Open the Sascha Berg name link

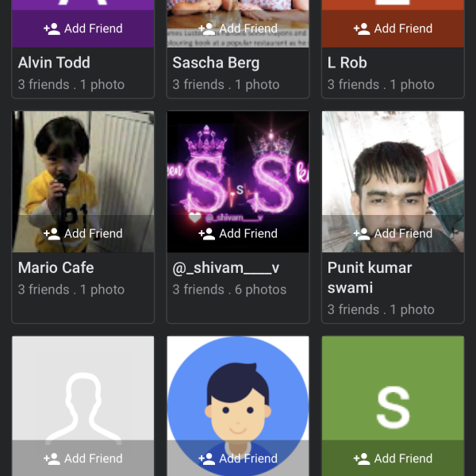216,63
